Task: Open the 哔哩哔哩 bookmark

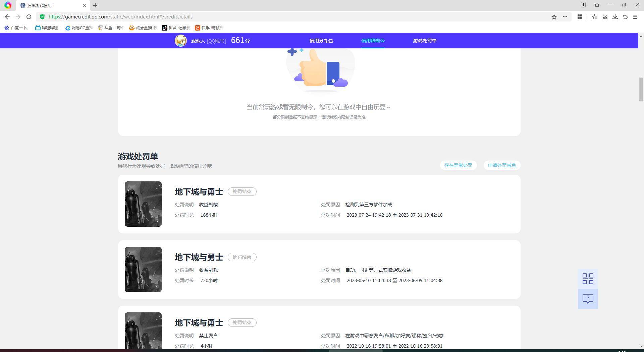Action: (x=47, y=28)
